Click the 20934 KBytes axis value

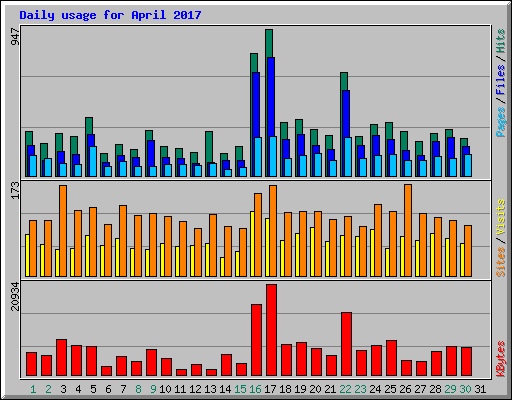pos(15,297)
